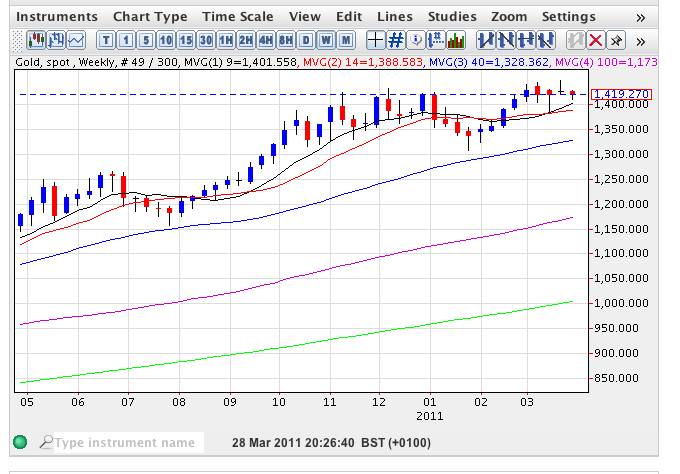Set time scale to 30 minutes
This screenshot has height=474, width=680.
pyautogui.click(x=206, y=41)
